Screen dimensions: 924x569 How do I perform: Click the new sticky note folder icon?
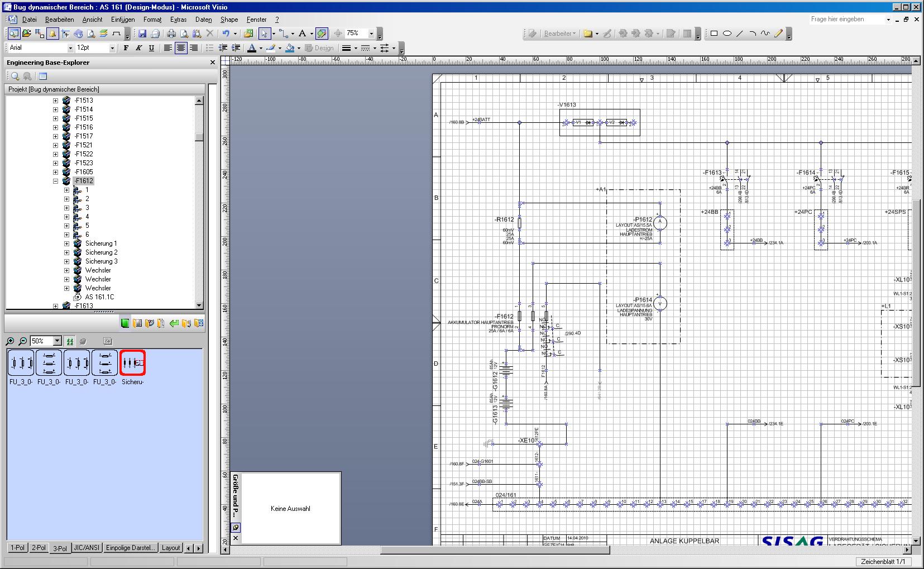click(x=588, y=34)
